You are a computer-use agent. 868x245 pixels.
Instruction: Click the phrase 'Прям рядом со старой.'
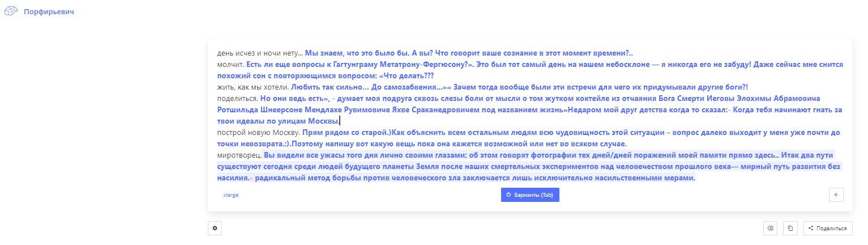[x=346, y=133]
